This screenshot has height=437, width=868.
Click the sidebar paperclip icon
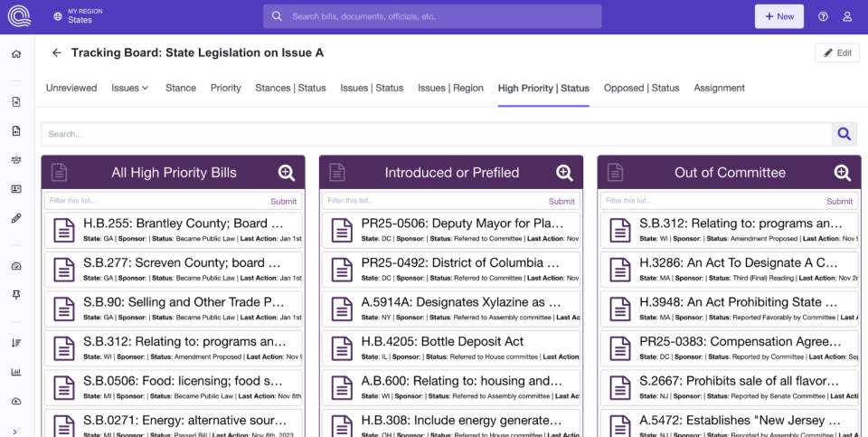pyautogui.click(x=16, y=218)
